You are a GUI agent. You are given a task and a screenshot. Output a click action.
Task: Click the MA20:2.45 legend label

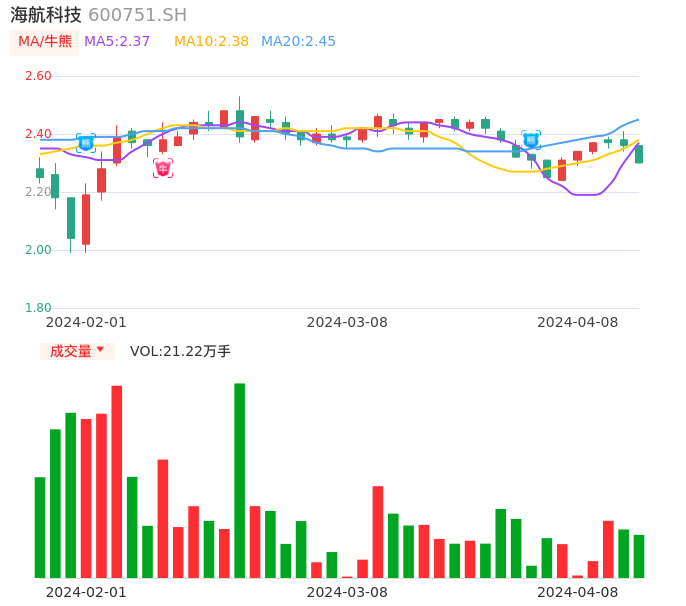[298, 42]
